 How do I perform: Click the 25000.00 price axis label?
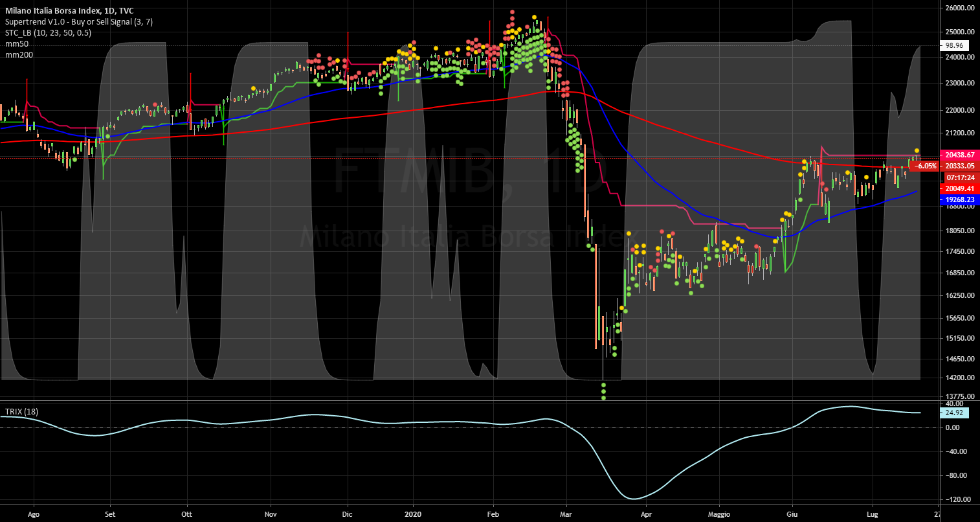click(960, 32)
